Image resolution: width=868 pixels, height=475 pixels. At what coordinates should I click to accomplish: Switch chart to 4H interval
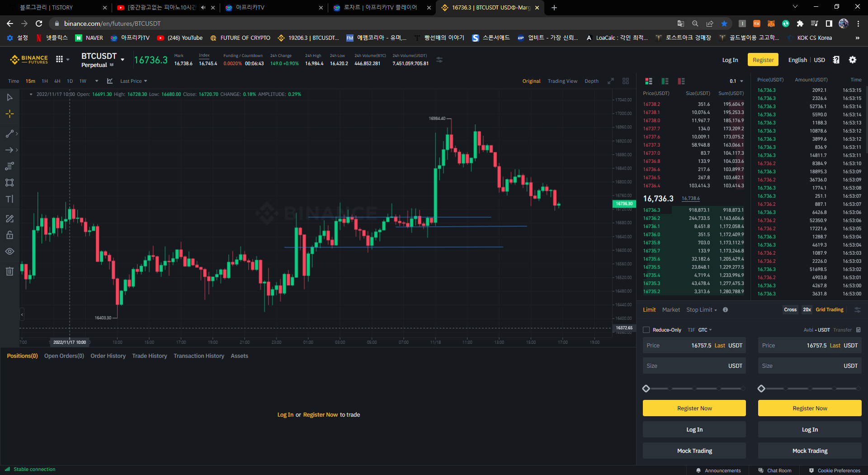57,81
